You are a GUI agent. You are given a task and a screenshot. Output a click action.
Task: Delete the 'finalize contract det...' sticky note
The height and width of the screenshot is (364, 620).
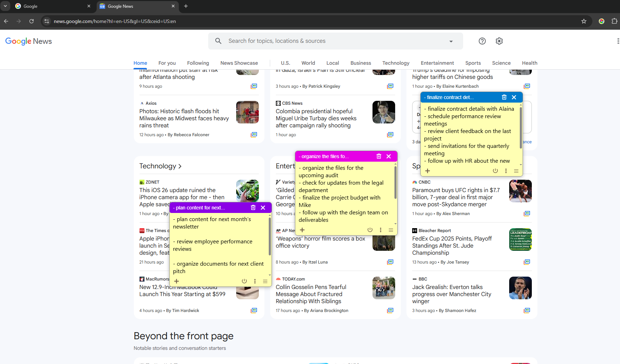coord(504,97)
